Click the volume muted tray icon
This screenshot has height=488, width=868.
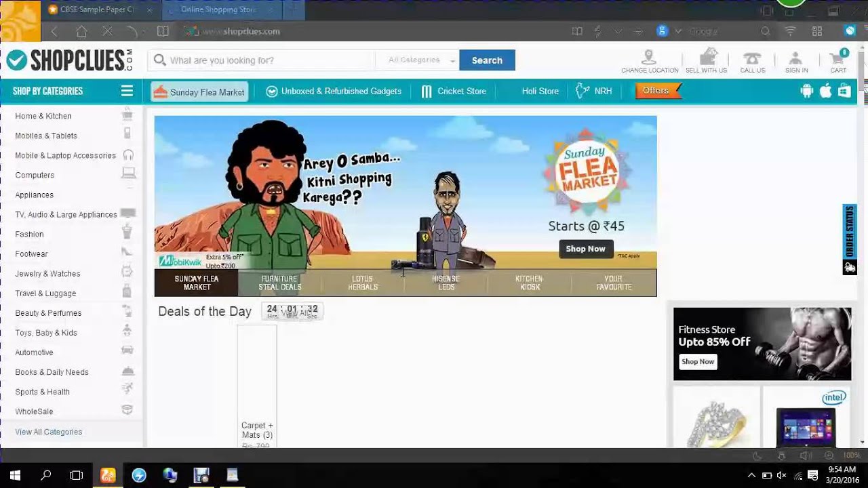coord(781,475)
